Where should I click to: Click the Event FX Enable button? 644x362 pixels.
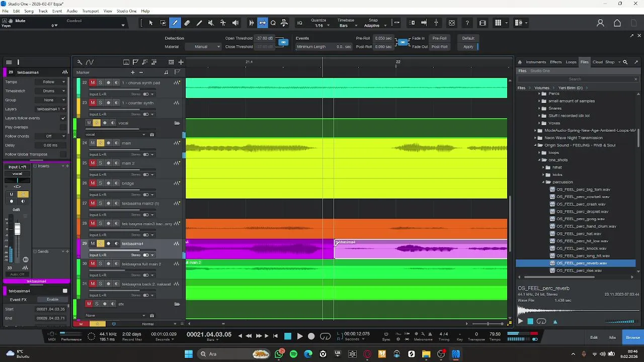pyautogui.click(x=53, y=300)
